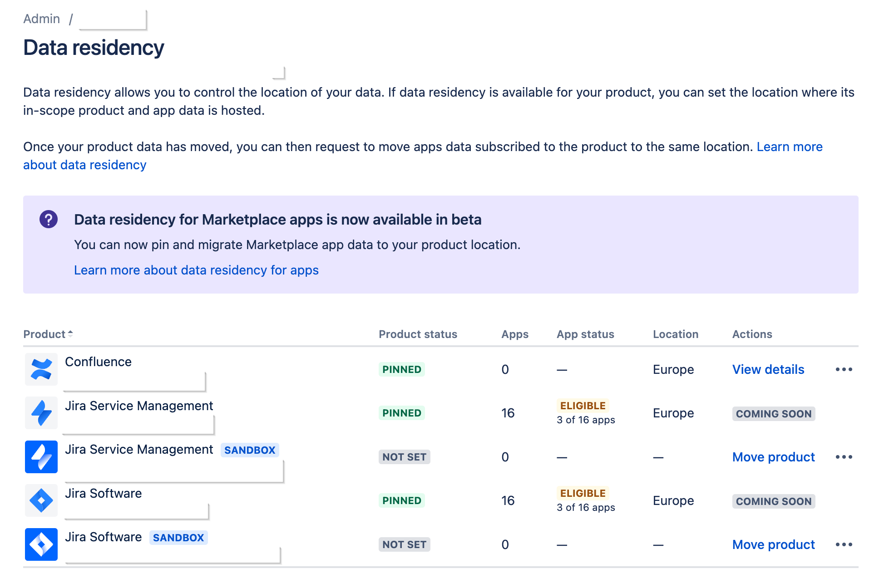This screenshot has height=588, width=884.
Task: Click the ELIGIBLE badge in Jira Software row
Action: click(x=583, y=493)
